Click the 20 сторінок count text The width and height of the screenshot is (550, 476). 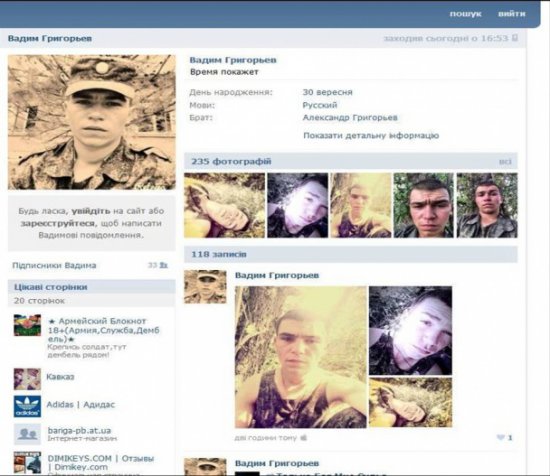point(39,301)
